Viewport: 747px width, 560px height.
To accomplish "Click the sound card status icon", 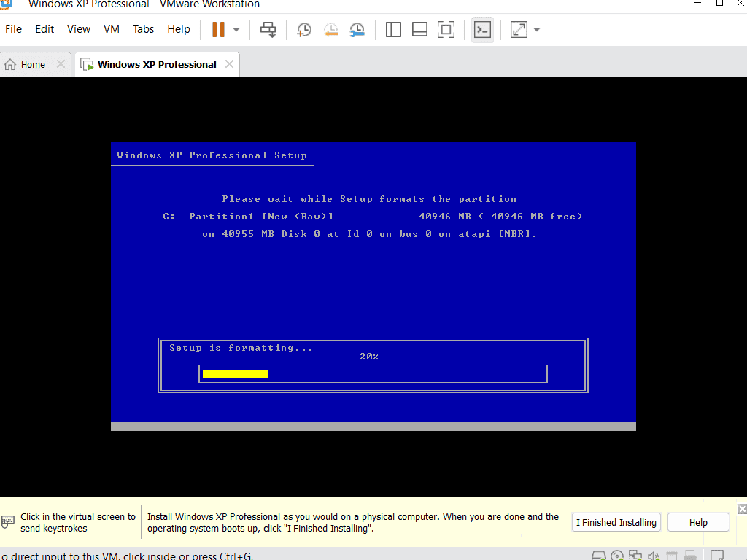I will pos(653,556).
